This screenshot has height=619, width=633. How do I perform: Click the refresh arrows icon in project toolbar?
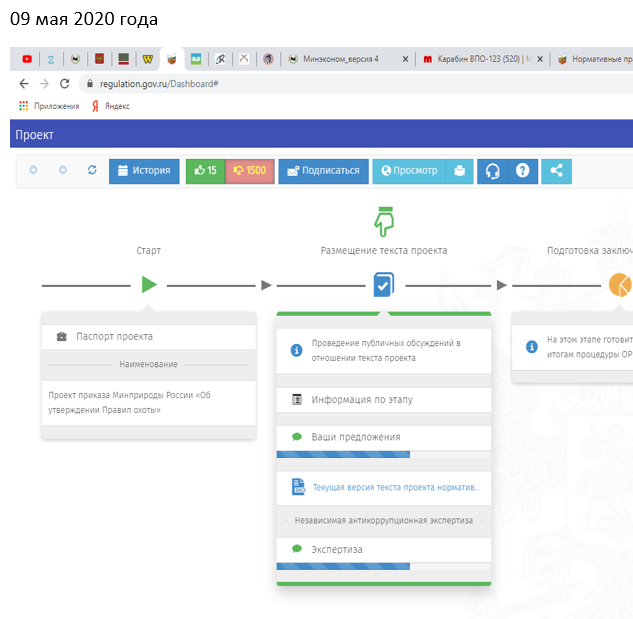[92, 171]
